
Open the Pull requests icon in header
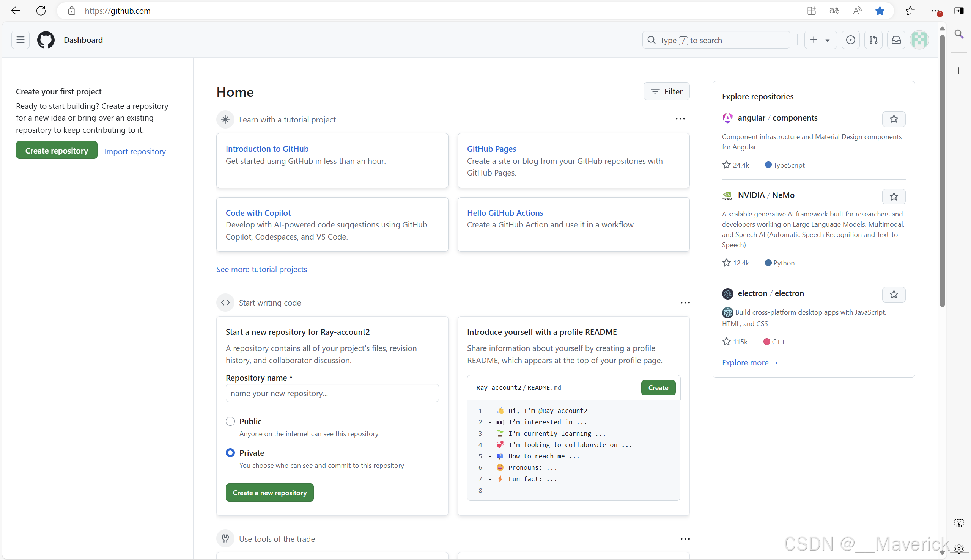[873, 40]
